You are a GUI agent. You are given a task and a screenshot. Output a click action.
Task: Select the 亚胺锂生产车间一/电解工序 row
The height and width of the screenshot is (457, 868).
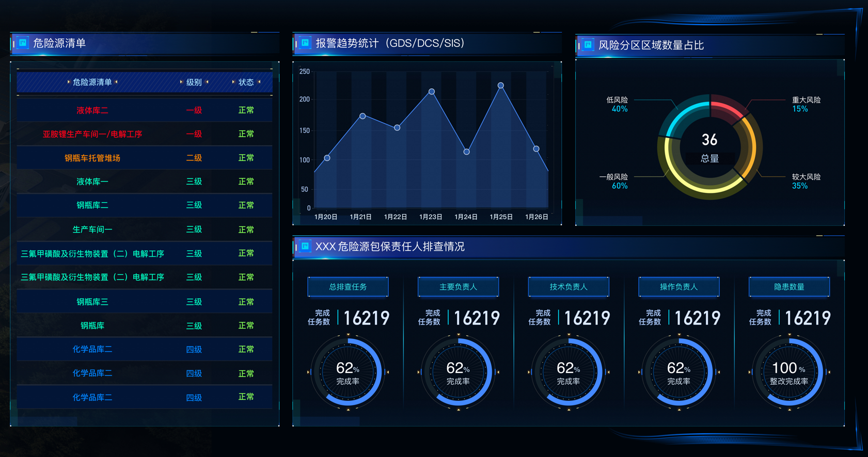(145, 134)
